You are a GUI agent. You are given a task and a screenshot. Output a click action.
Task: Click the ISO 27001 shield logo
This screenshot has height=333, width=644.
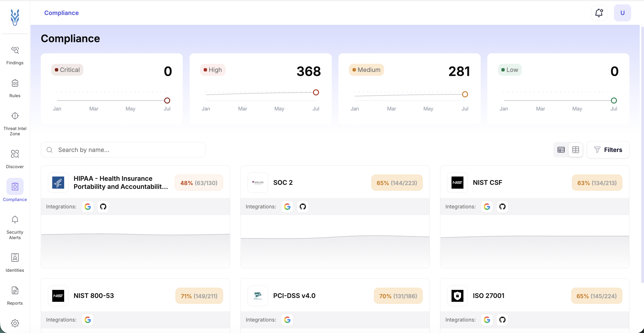tap(457, 296)
